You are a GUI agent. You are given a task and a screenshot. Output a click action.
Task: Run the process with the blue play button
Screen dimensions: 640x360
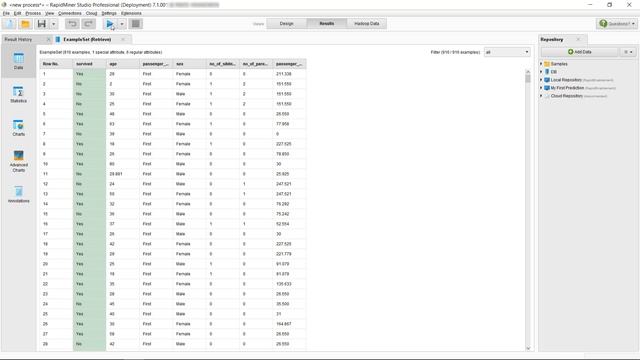(110, 24)
